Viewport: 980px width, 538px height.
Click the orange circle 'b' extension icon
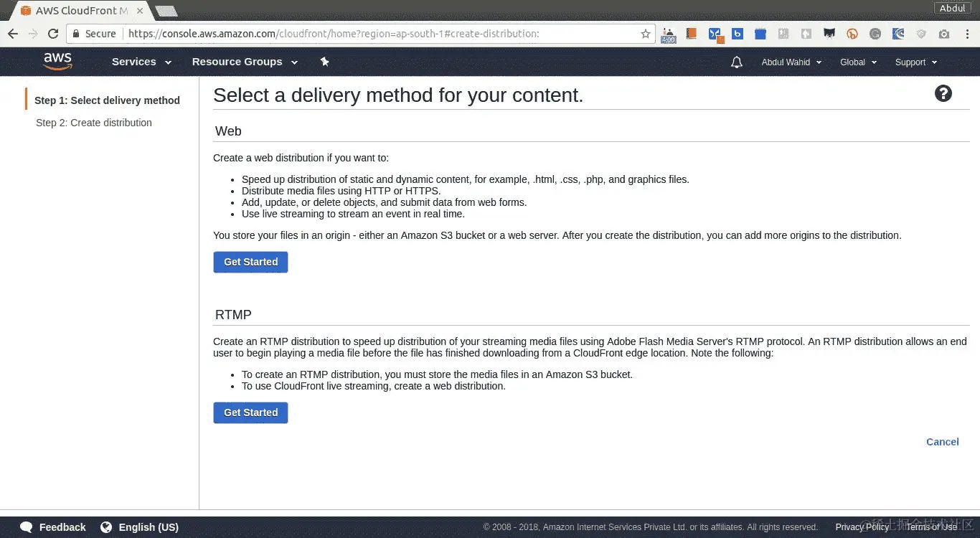coord(852,34)
